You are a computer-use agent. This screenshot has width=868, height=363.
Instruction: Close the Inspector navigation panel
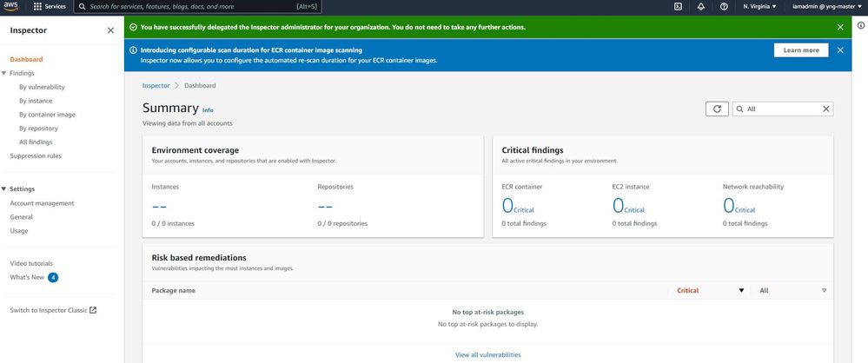pyautogui.click(x=110, y=30)
